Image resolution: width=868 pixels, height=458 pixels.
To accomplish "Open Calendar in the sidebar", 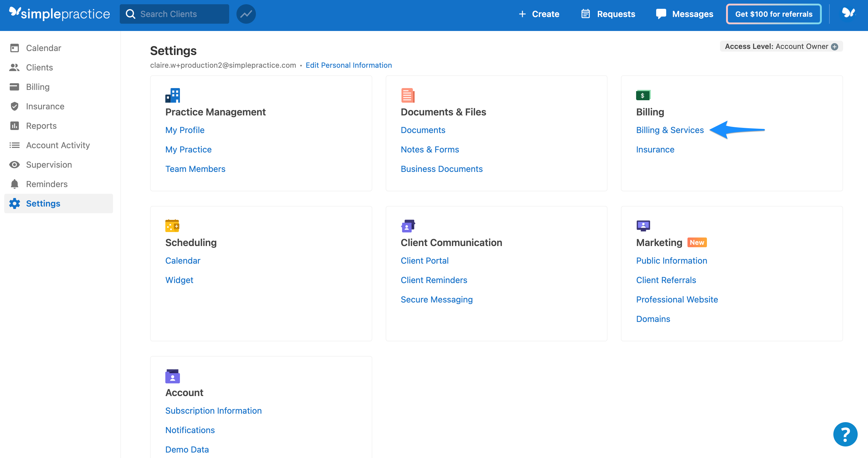I will pos(59,48).
